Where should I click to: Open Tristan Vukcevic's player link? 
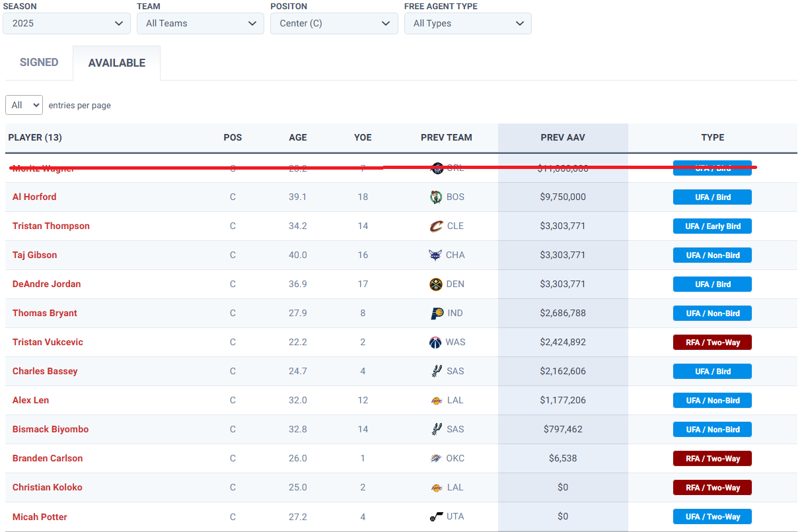coord(48,342)
